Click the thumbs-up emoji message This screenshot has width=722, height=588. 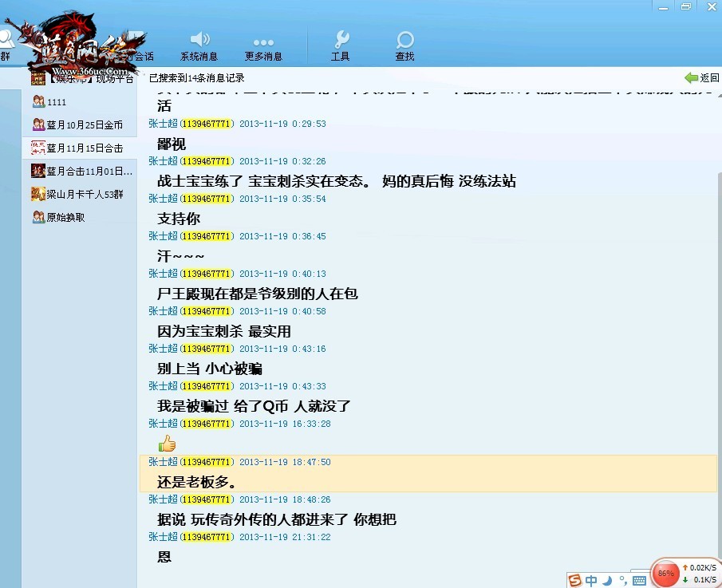pyautogui.click(x=167, y=444)
